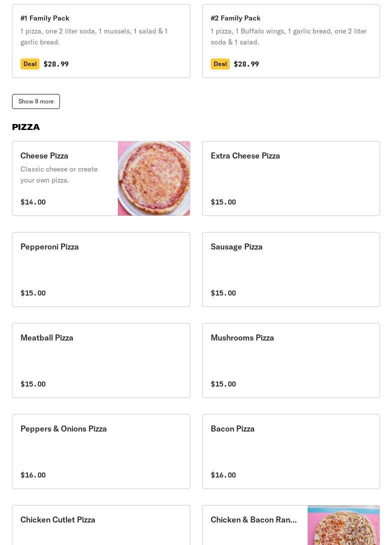This screenshot has height=545, width=392.
Task: Pick the Sausage Pizza menu card
Action: (291, 269)
